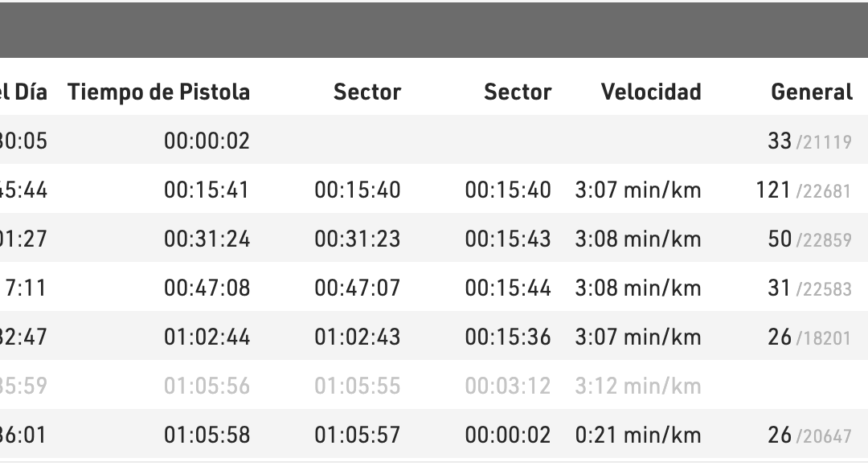
Task: Click the gun time 01:02:44
Action: (207, 337)
